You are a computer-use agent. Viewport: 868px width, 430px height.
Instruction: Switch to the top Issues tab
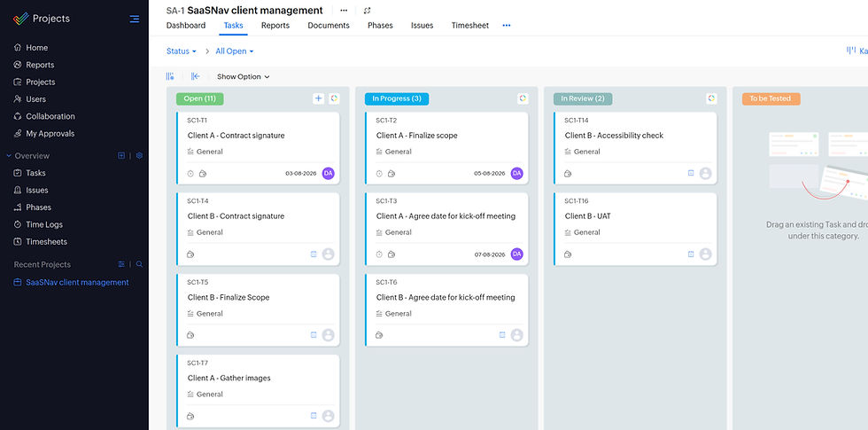422,26
